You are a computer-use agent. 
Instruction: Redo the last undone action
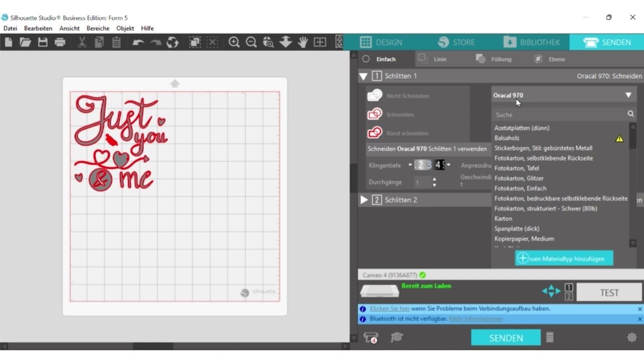(x=155, y=42)
